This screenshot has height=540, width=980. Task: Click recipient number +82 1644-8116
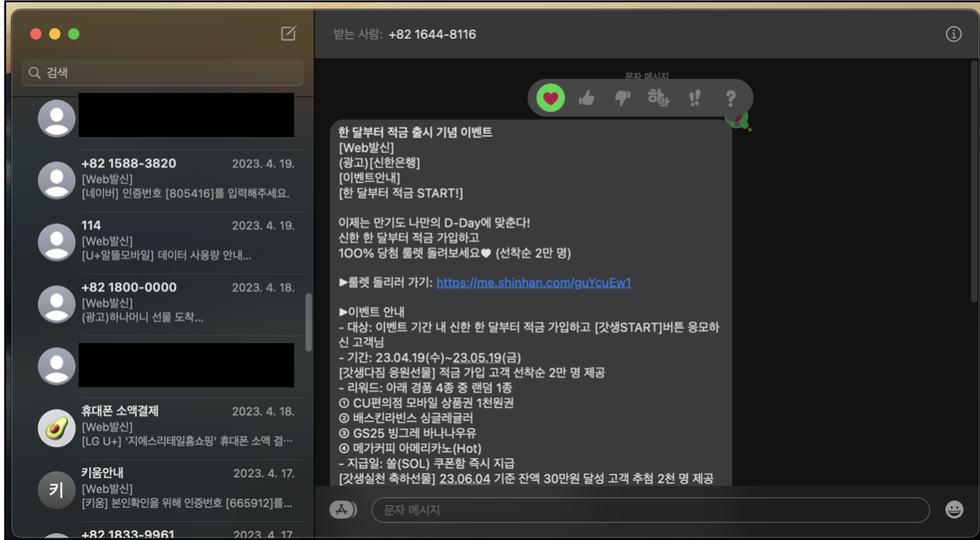(x=432, y=34)
